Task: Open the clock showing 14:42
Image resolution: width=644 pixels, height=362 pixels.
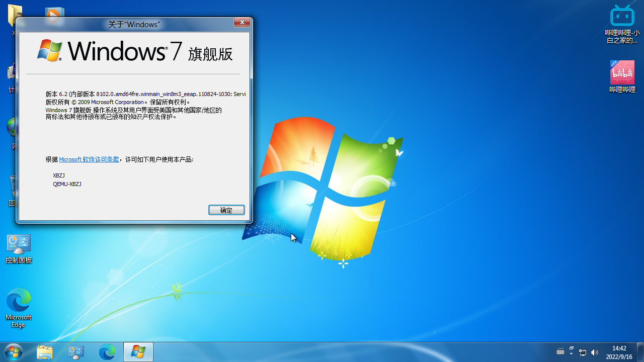Action: click(619, 352)
